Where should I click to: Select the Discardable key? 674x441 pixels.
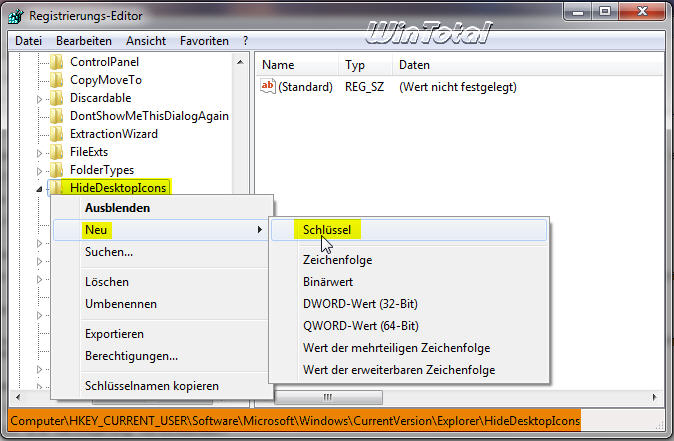click(101, 98)
